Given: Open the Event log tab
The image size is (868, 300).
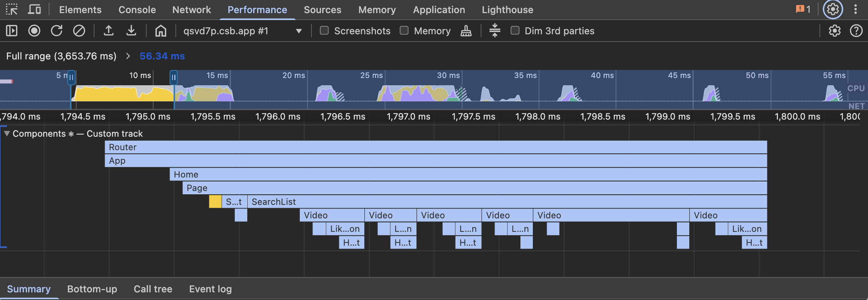Looking at the screenshot, I should 210,289.
